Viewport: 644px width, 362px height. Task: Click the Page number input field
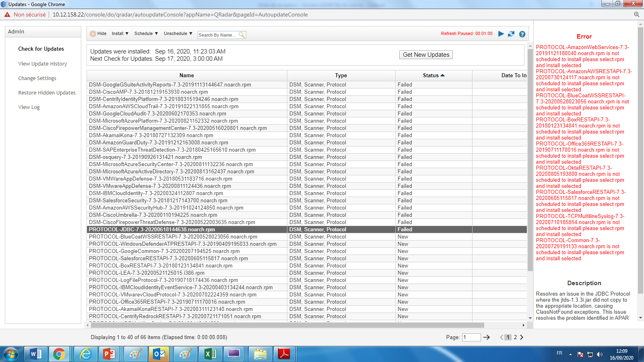[471, 337]
